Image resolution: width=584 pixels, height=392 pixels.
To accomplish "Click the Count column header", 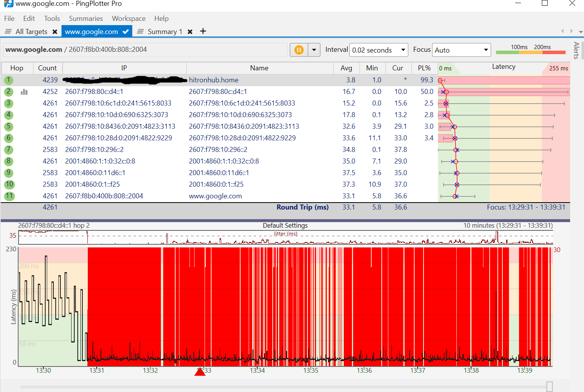I will pyautogui.click(x=47, y=68).
